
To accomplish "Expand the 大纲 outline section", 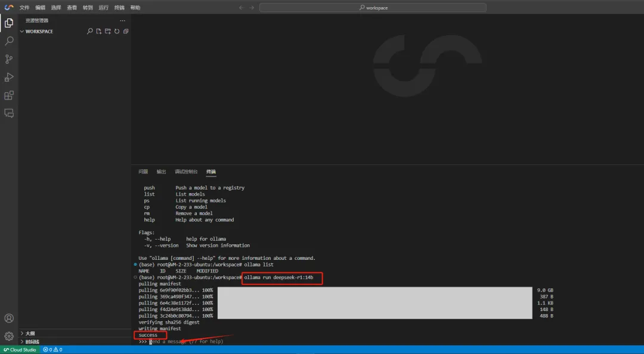I will tap(27, 334).
